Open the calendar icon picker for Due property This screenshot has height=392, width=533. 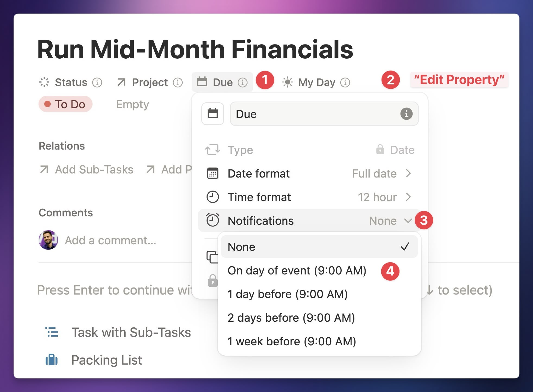(x=213, y=114)
